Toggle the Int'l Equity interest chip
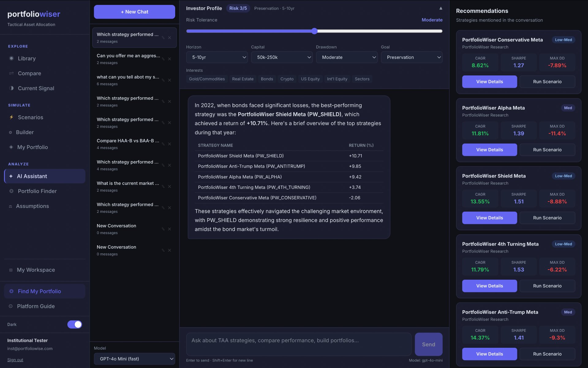588x368 pixels. pyautogui.click(x=337, y=79)
